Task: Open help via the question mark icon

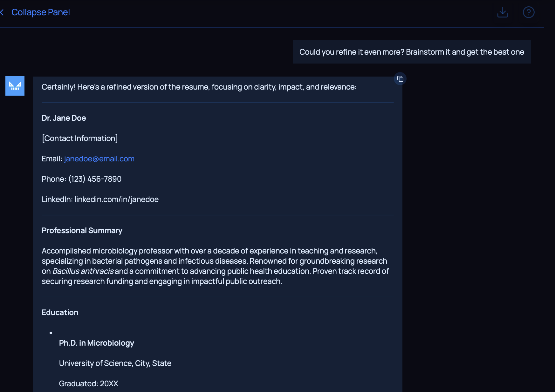Action: pyautogui.click(x=528, y=12)
